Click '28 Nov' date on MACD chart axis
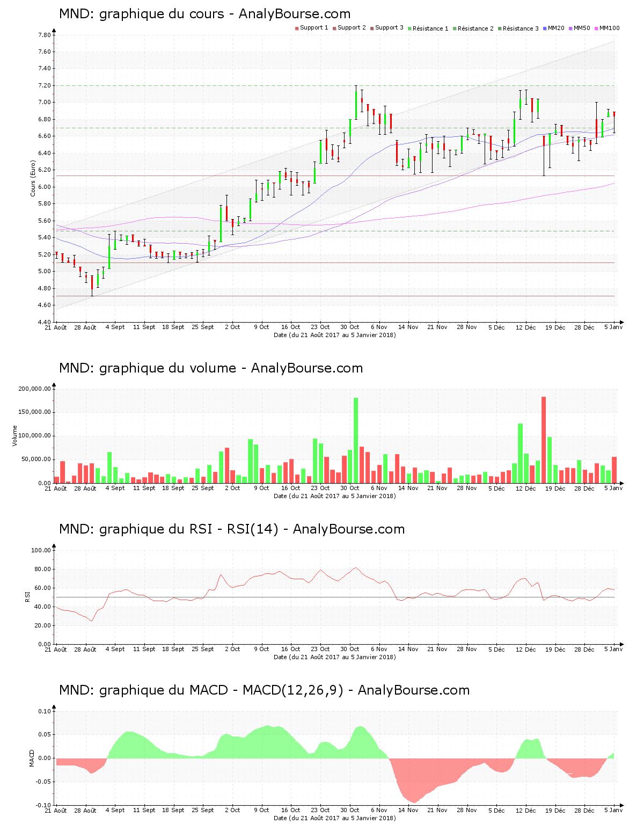The width and height of the screenshot is (644, 832). [467, 810]
